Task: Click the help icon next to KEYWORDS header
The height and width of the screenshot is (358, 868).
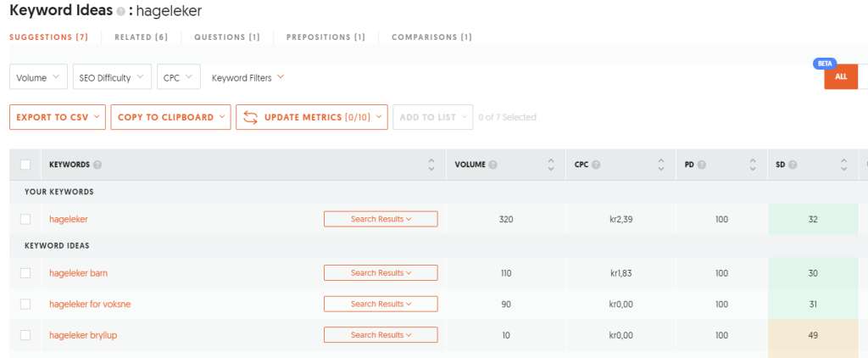Action: coord(97,165)
